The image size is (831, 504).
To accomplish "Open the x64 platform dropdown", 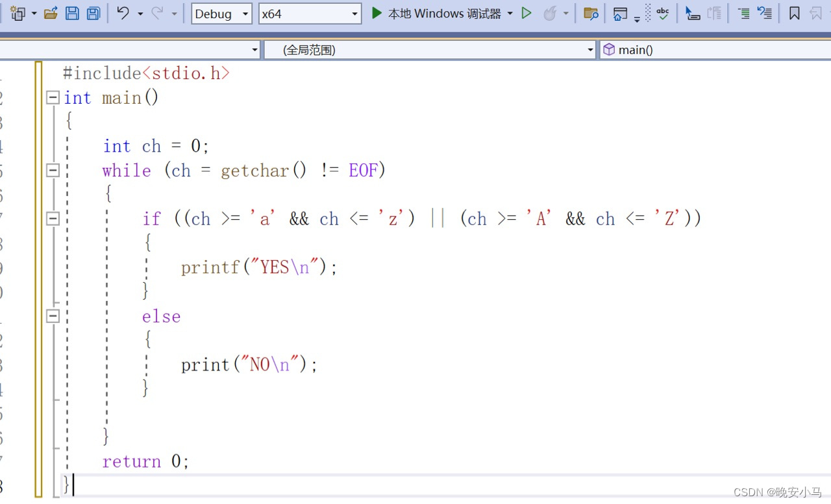I will tap(310, 14).
